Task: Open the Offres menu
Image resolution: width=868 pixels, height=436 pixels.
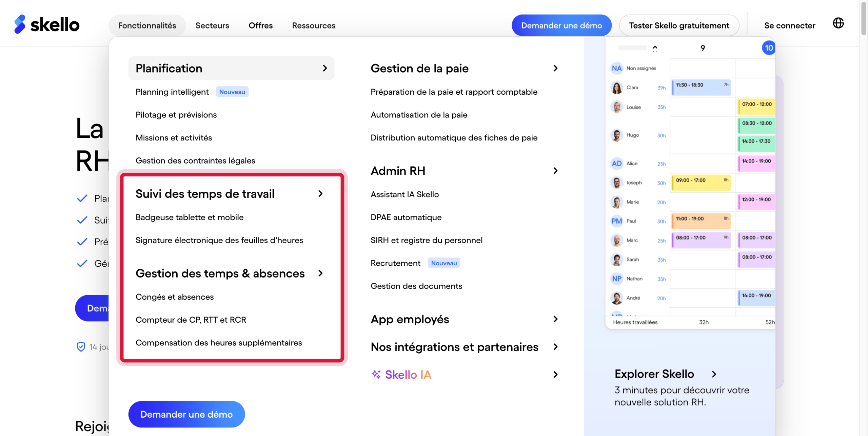Action: coord(260,25)
